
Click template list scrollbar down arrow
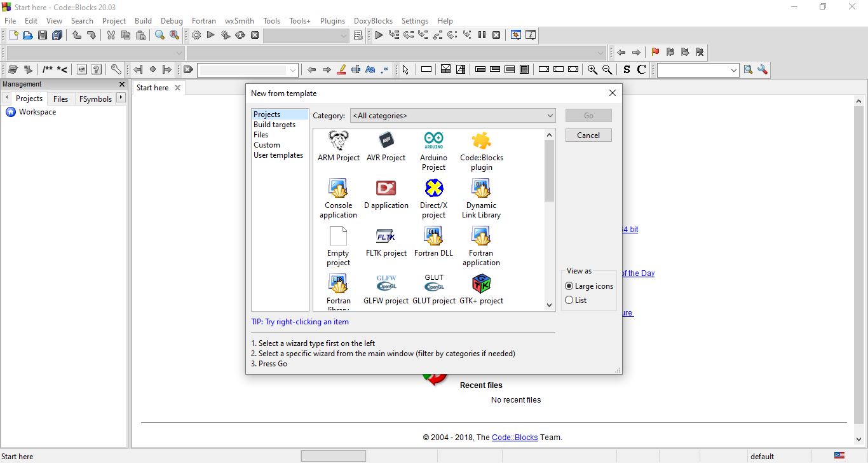click(550, 305)
